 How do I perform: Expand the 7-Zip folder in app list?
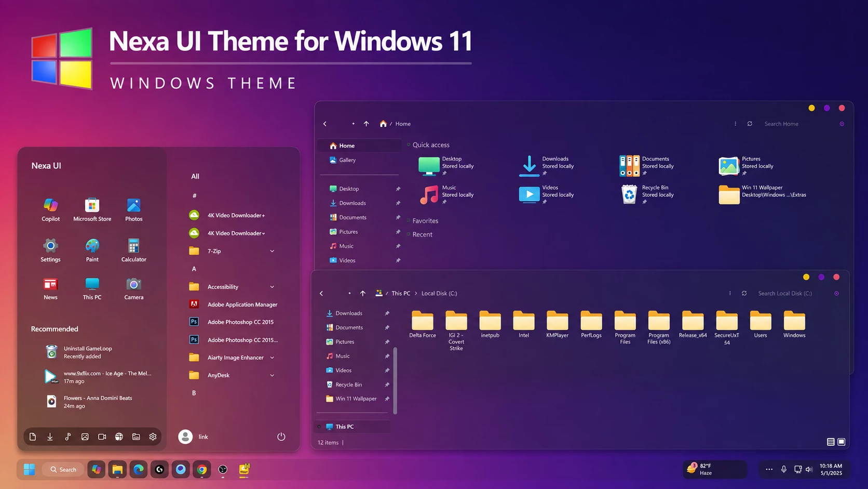click(272, 251)
